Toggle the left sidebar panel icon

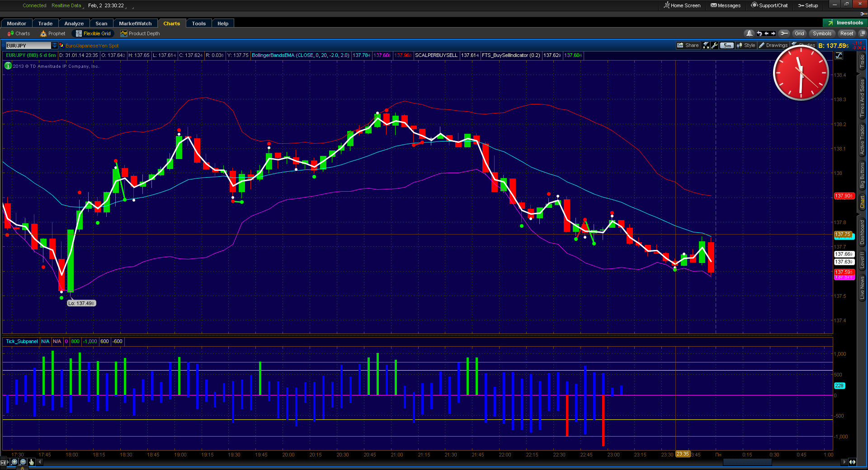[4, 462]
